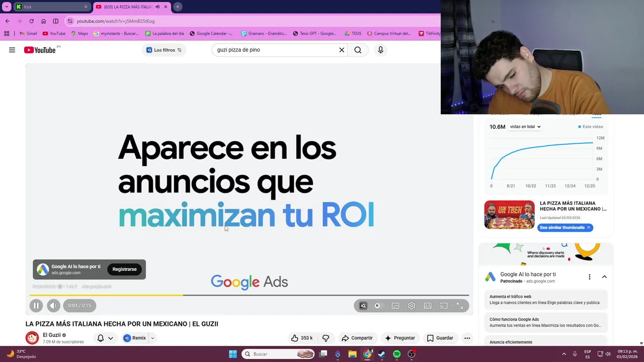644x362 pixels.
Task: Like the video with 353 k likes
Action: coord(301,338)
